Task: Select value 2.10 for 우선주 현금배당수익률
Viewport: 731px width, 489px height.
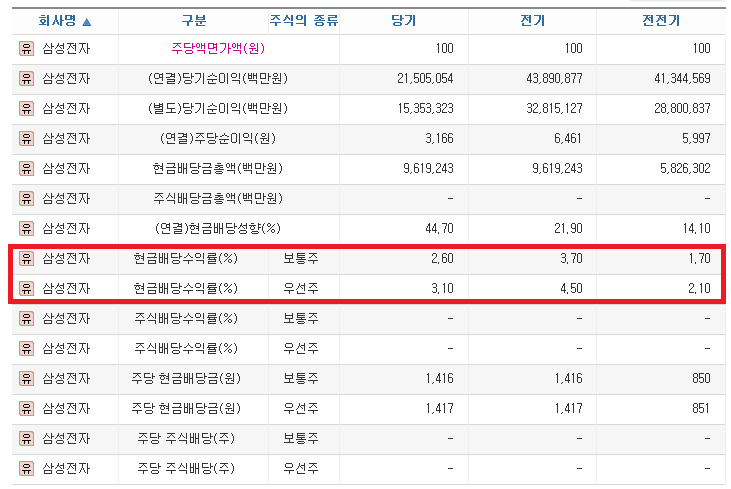Action: (x=699, y=289)
